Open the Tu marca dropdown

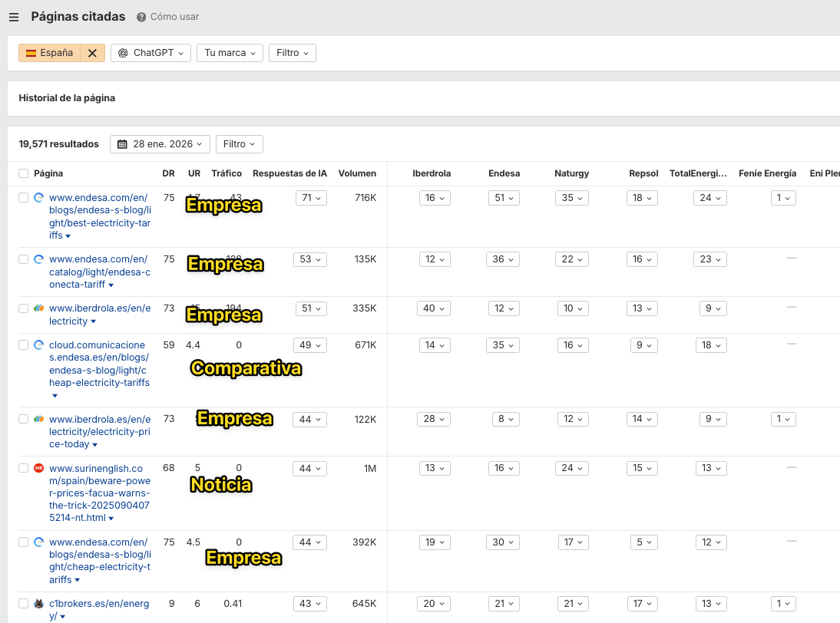[x=230, y=53]
